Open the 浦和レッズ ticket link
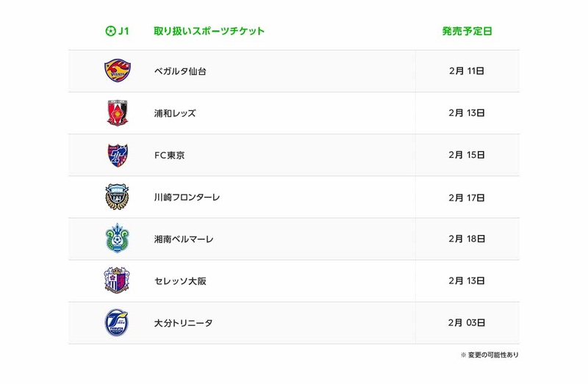This screenshot has width=588, height=384. point(175,114)
